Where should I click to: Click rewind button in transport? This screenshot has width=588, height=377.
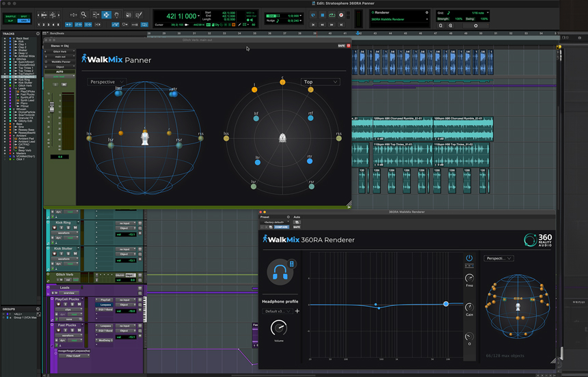coord(323,25)
